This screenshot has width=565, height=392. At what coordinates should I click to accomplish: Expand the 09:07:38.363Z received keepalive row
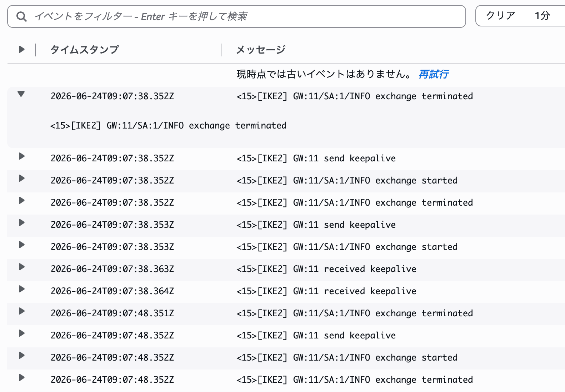[x=21, y=267]
